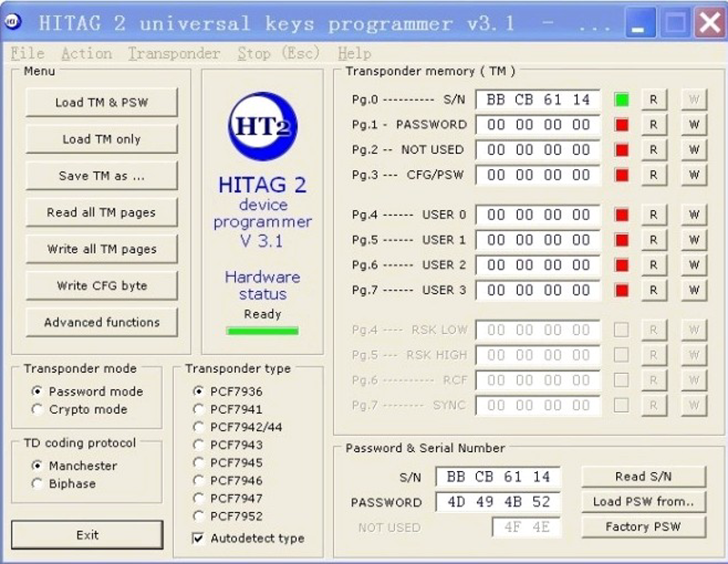Click the red status indicator for Pg.1 PASSWORD

(622, 125)
